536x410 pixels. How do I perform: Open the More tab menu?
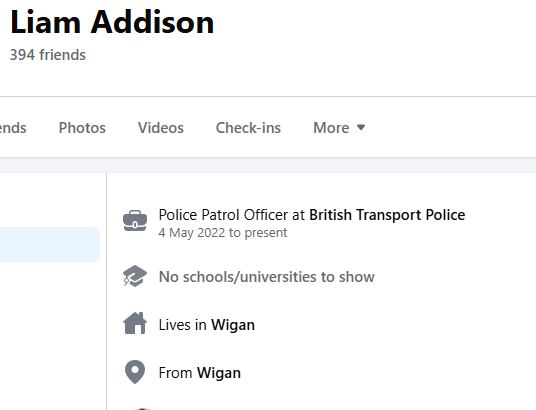pos(339,128)
